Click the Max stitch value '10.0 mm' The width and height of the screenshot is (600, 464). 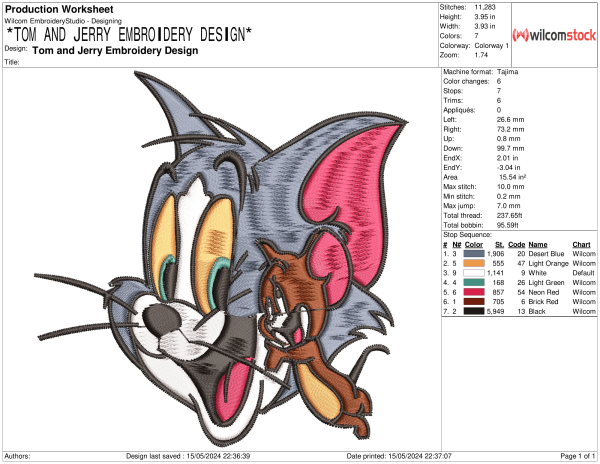click(510, 187)
